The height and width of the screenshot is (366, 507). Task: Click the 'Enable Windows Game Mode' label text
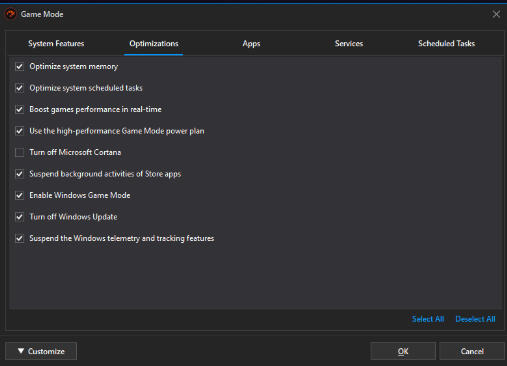pyautogui.click(x=80, y=195)
